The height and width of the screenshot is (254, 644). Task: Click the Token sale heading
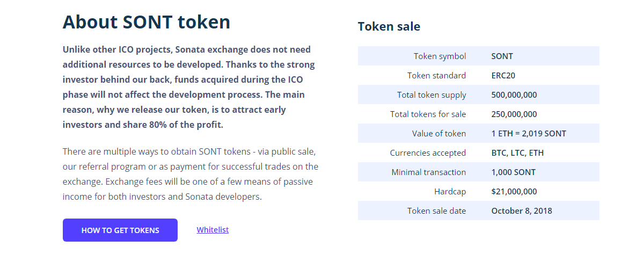click(389, 26)
